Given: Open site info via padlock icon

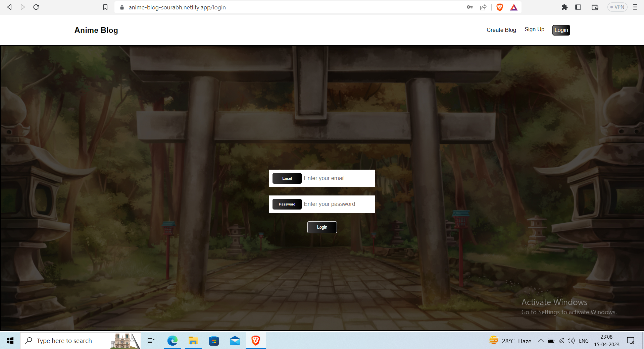Looking at the screenshot, I should click(122, 7).
